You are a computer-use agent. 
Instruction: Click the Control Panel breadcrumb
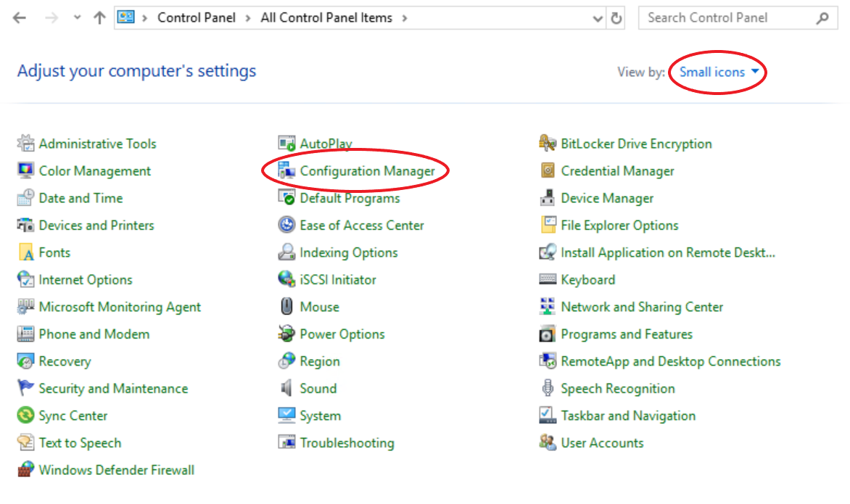(x=197, y=18)
